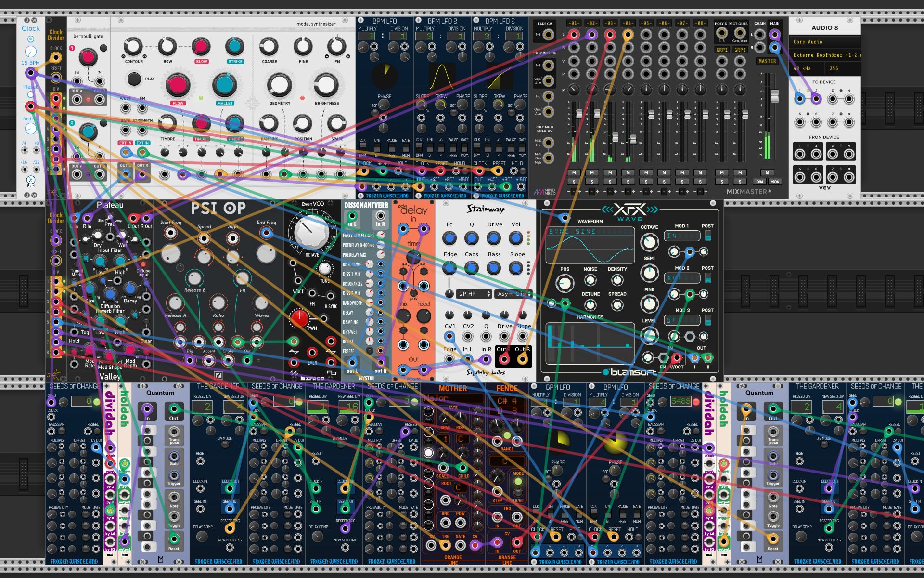Viewport: 924px width, 578px height.
Task: Click the XFX Wave POS knob
Action: (565, 283)
